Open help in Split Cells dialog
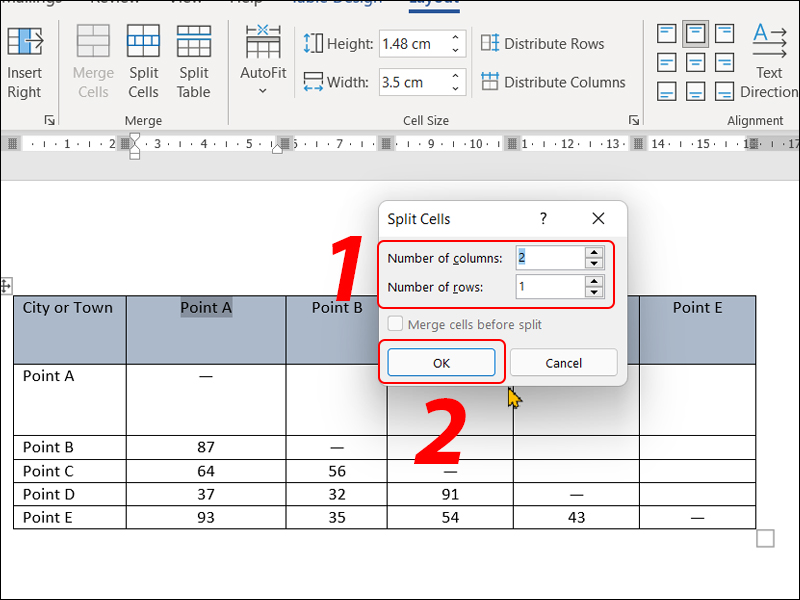The width and height of the screenshot is (800, 600). point(543,218)
